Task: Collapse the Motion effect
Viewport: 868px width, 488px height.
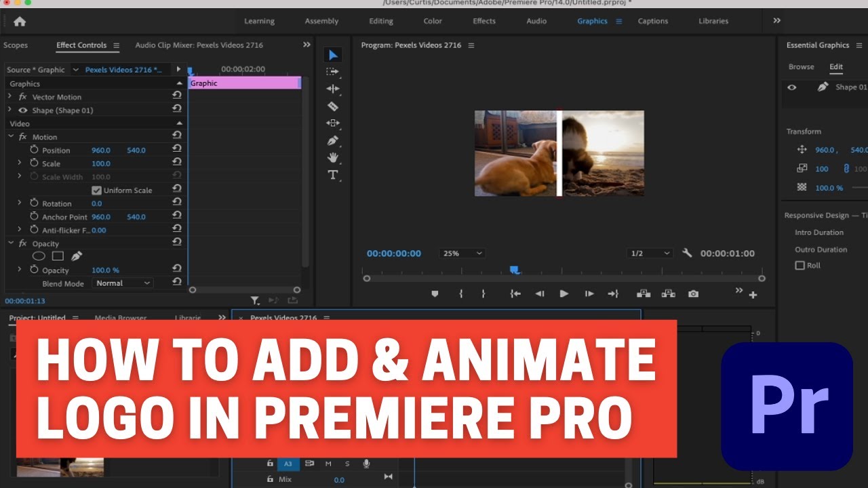Action: [x=10, y=136]
